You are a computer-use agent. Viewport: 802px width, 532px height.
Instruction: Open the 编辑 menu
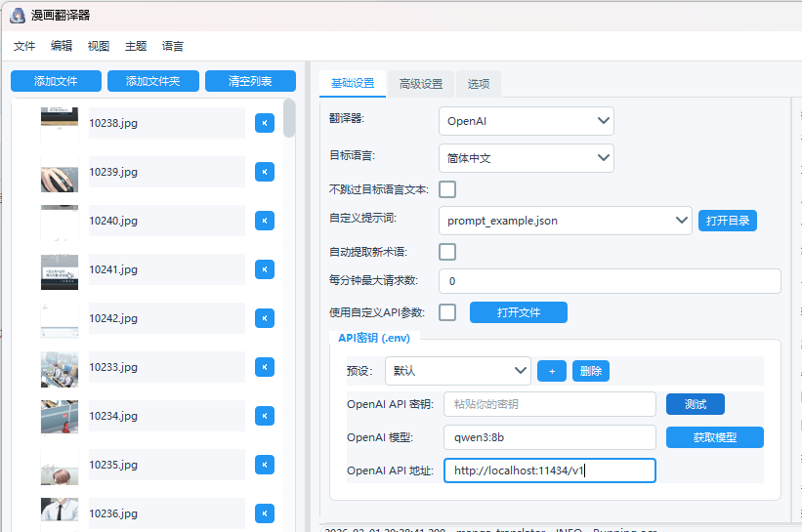click(62, 46)
